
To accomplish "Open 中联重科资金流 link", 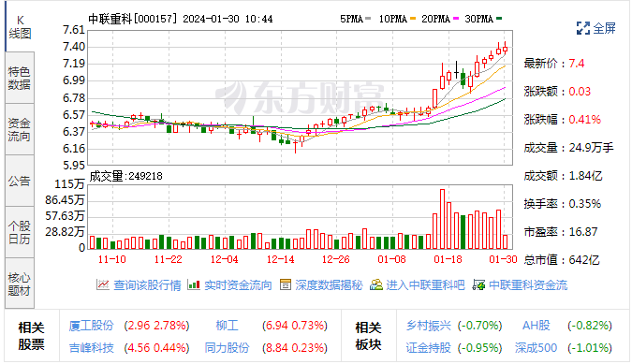I will pyautogui.click(x=528, y=285).
